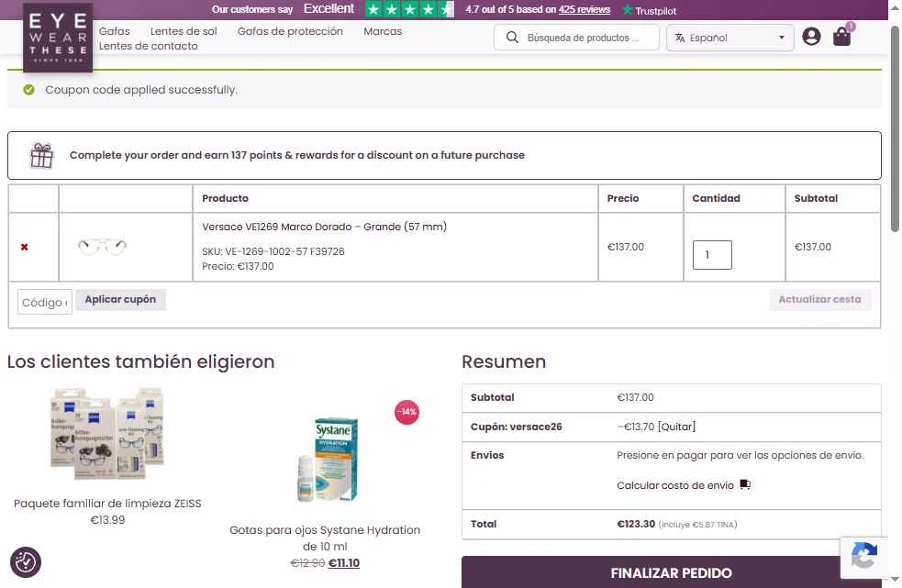Click the -14% discount badge
Viewport: 902px width, 588px height.
[x=406, y=412]
